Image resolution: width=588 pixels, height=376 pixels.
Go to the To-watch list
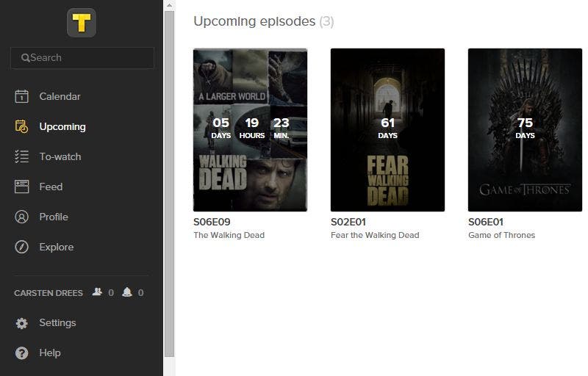click(x=60, y=156)
